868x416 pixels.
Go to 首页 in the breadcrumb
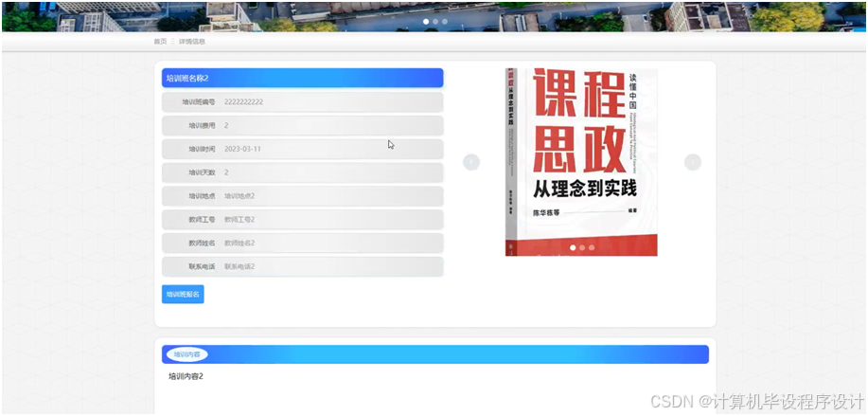[160, 42]
